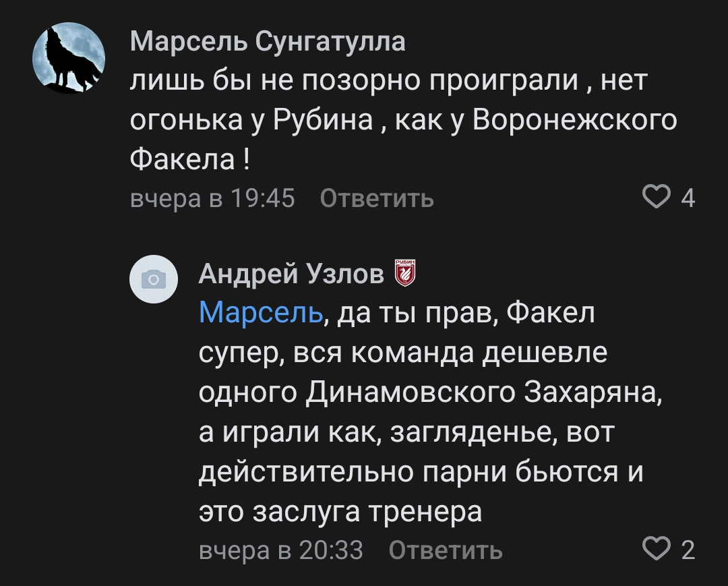Tap the camera placeholder avatar of Андрей Узлов

point(154,279)
